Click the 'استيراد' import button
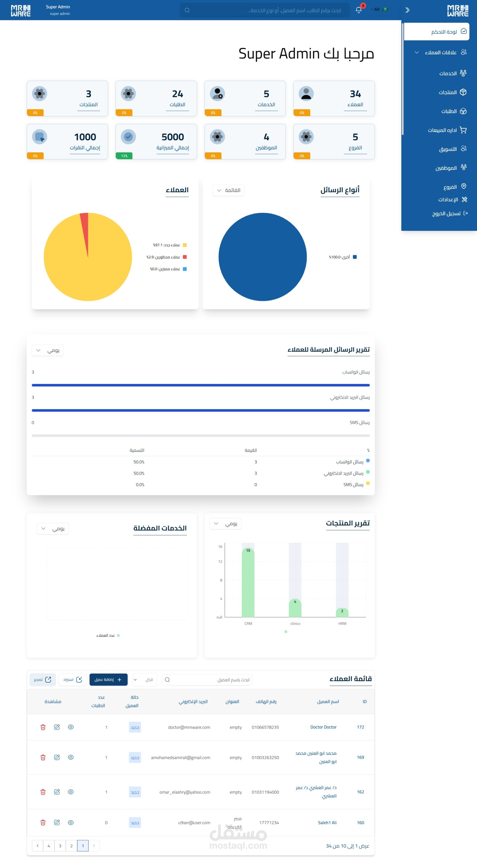The width and height of the screenshot is (477, 868). point(73,680)
